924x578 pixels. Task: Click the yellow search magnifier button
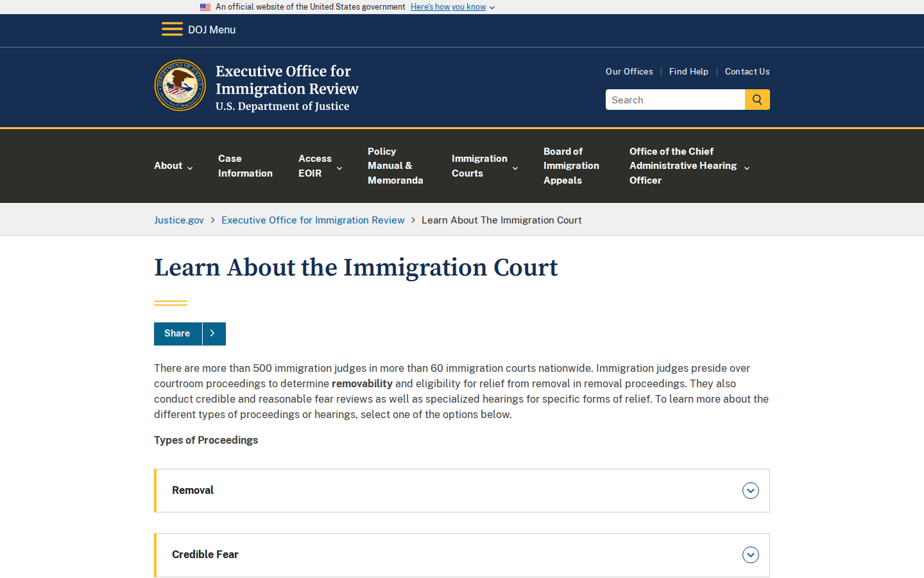tap(757, 100)
